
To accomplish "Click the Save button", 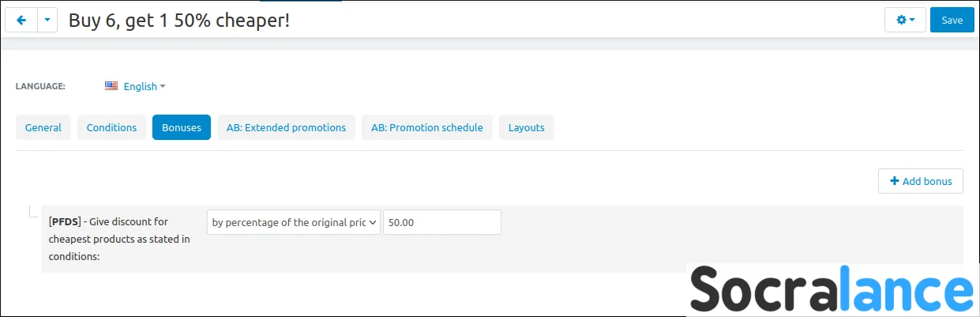I will (952, 20).
